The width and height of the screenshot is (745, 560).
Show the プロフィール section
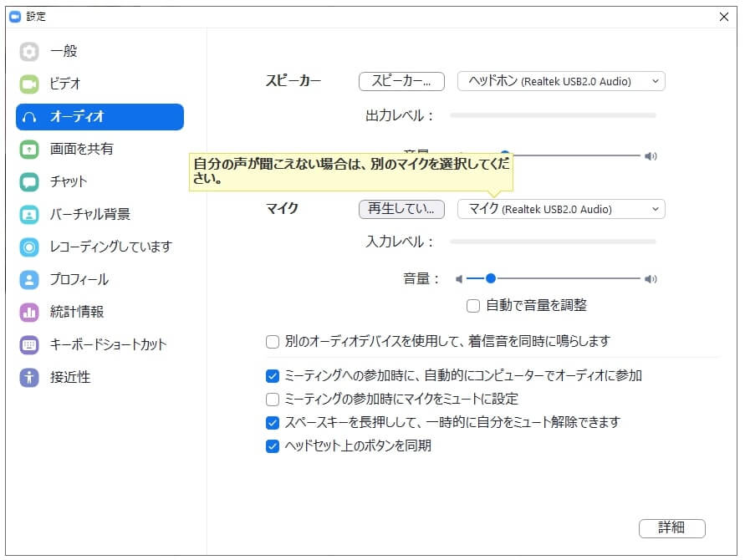pos(100,280)
